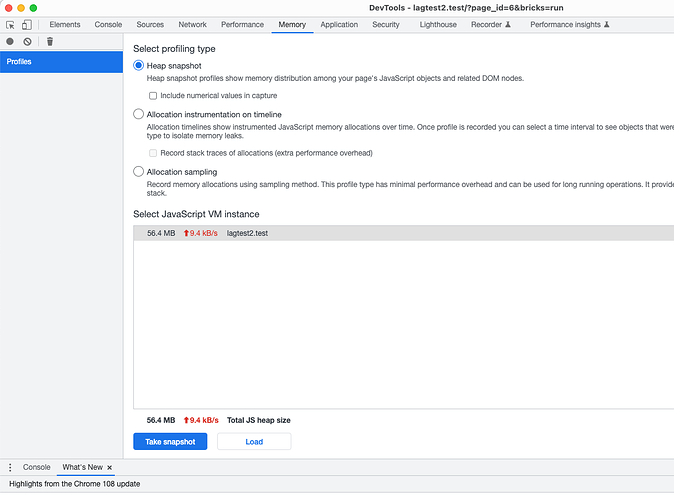Image resolution: width=674 pixels, height=500 pixels.
Task: Close the What's New drawer tab
Action: (x=111, y=467)
